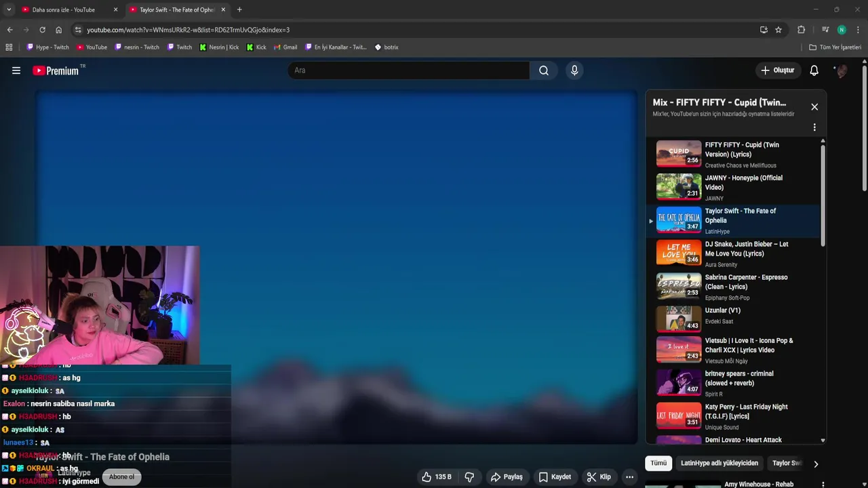Bookmark this page with star icon
The height and width of the screenshot is (488, 868).
coord(778,30)
